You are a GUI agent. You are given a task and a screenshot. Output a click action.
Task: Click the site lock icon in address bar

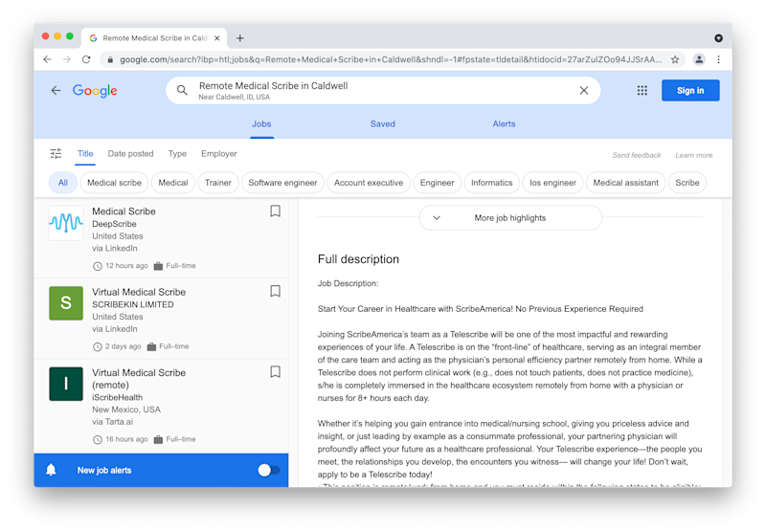[x=110, y=59]
